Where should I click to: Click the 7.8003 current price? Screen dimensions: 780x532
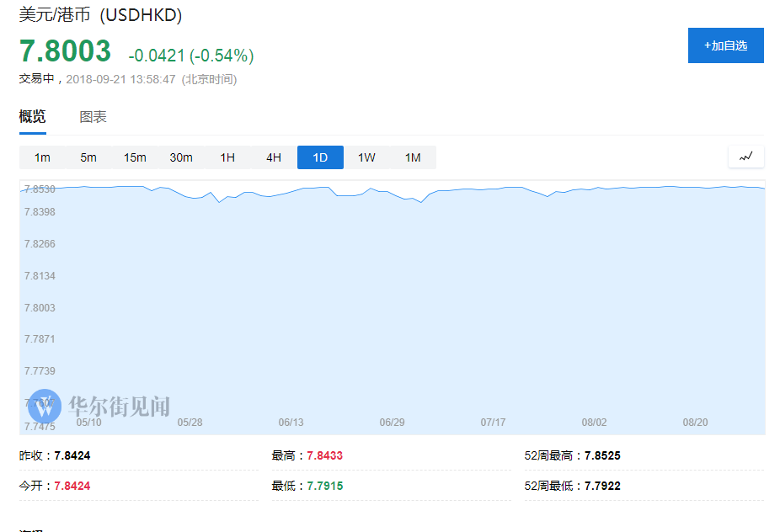66,51
